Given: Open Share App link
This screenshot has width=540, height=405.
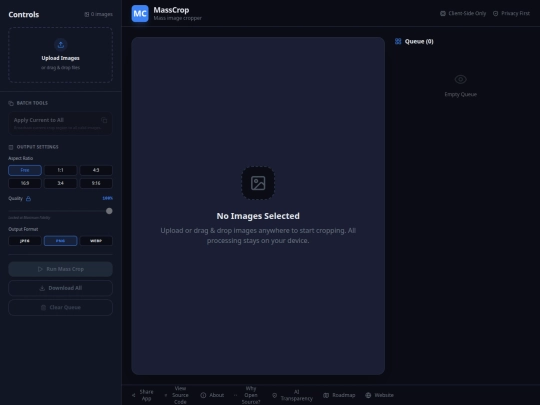Looking at the screenshot, I should (143, 395).
